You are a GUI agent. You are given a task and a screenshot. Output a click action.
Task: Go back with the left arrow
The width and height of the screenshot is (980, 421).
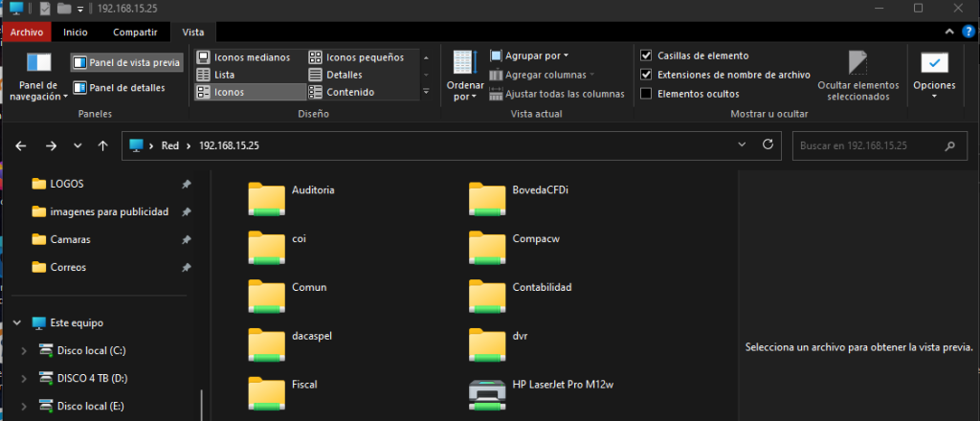point(21,145)
